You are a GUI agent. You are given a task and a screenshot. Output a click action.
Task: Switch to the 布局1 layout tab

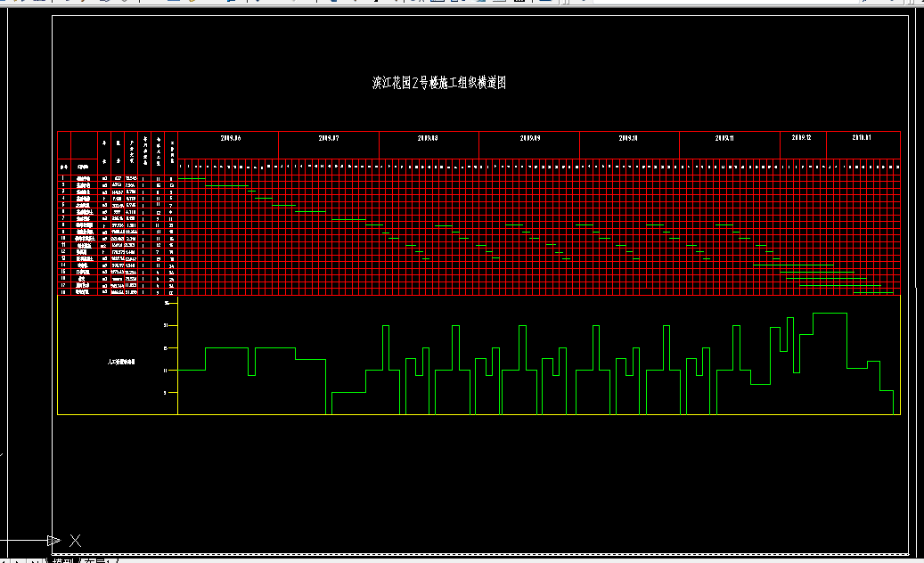(x=99, y=560)
